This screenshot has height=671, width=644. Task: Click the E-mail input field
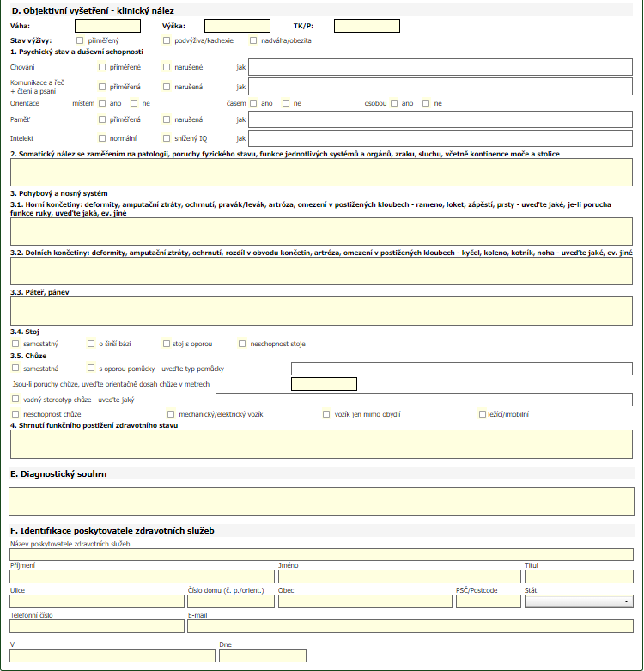[410, 626]
